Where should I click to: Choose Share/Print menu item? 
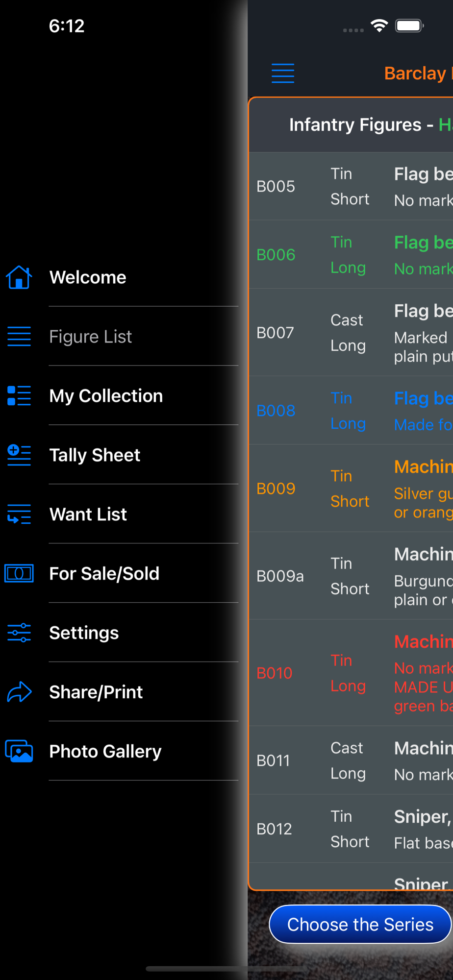96,692
